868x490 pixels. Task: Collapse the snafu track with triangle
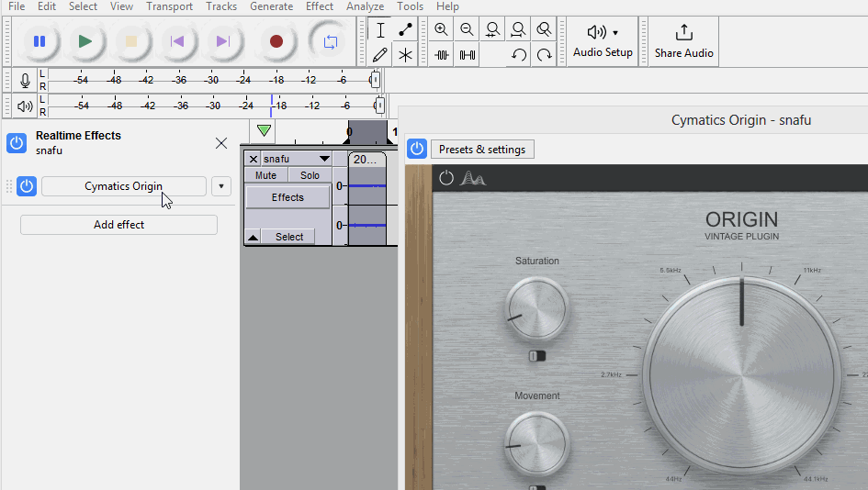pos(253,238)
